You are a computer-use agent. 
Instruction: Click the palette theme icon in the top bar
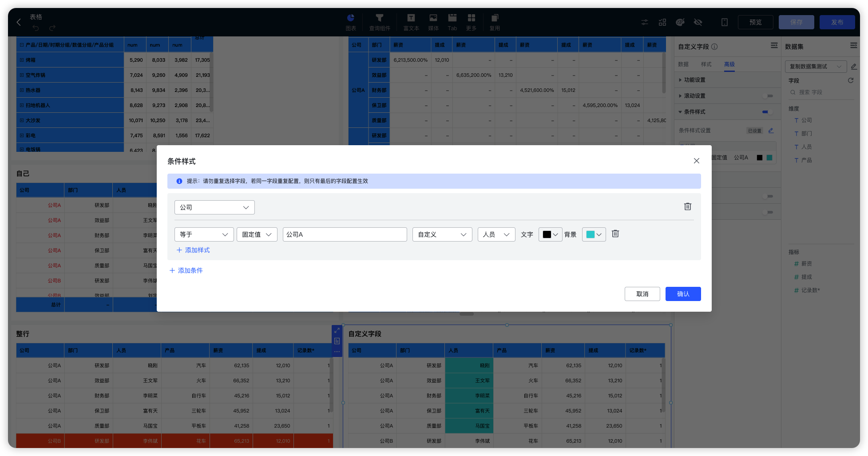680,22
